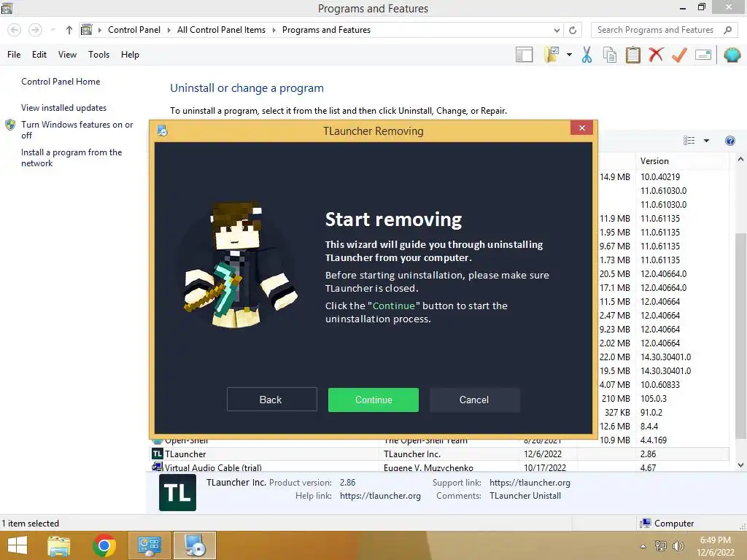Screen dimensions: 747x560
Task: Open the Help menu
Action: [x=130, y=55]
